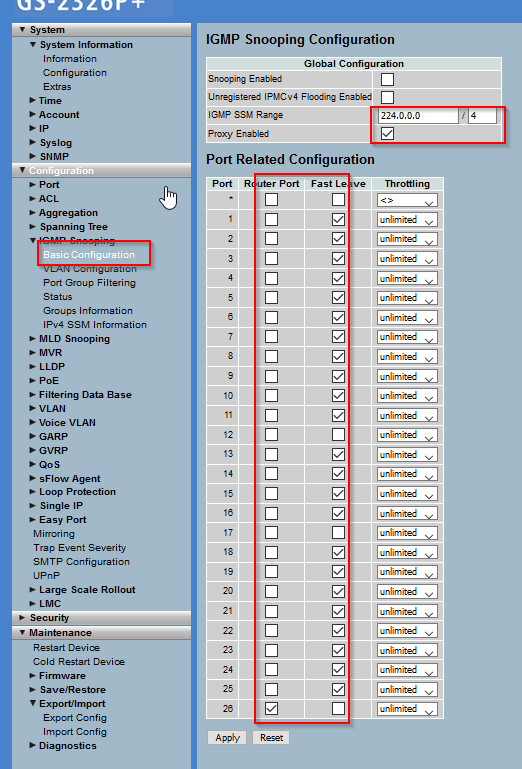The width and height of the screenshot is (522, 769).
Task: Select Cold Restart Device
Action: 79,662
